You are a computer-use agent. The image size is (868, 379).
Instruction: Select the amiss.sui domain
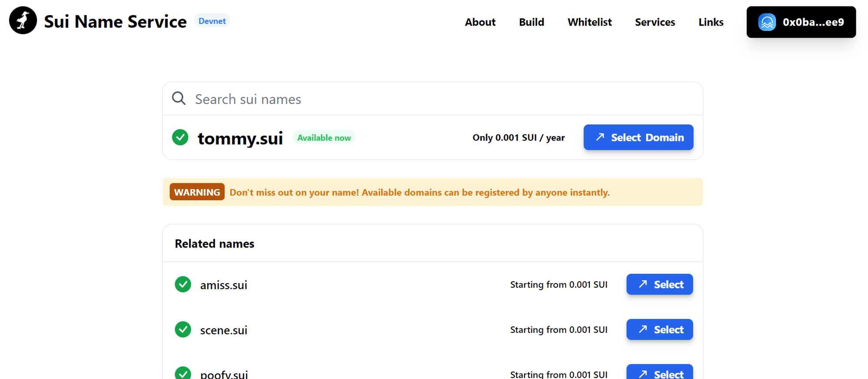click(660, 284)
